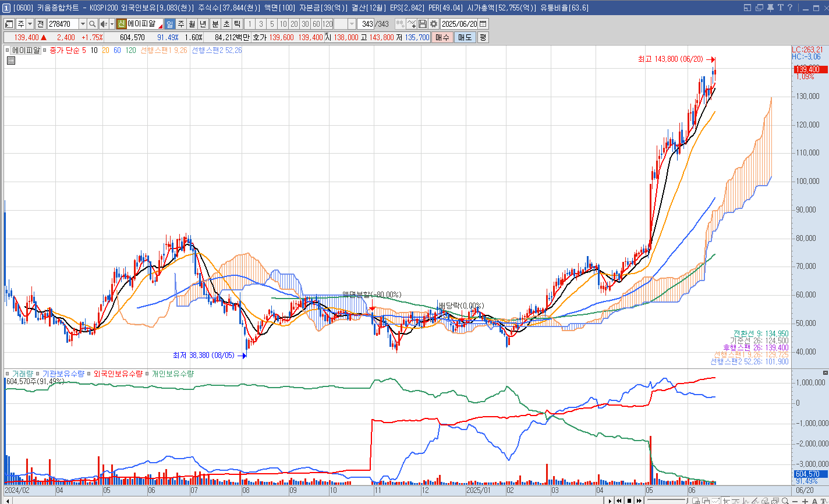Click the 매도 sell button

466,37
